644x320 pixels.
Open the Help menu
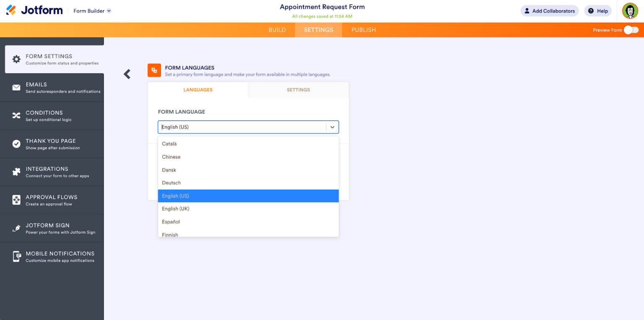[597, 11]
